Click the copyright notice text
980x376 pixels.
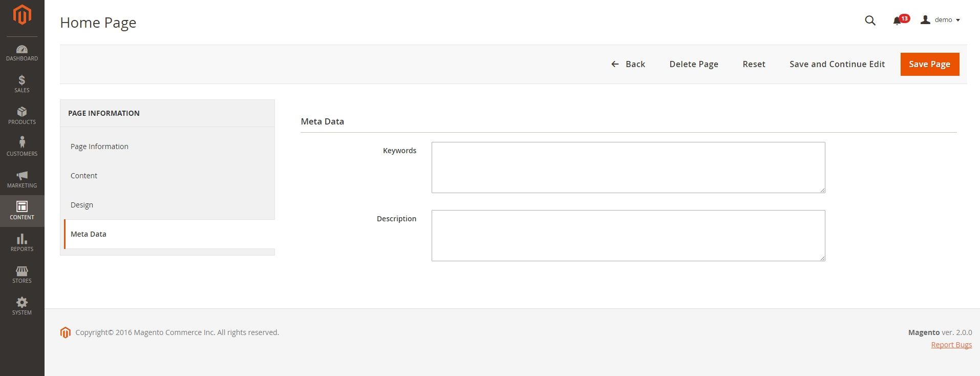tap(177, 332)
